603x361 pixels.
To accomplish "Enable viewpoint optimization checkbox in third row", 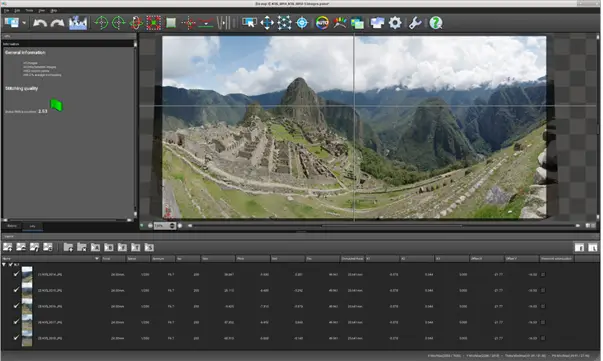I will pyautogui.click(x=543, y=306).
